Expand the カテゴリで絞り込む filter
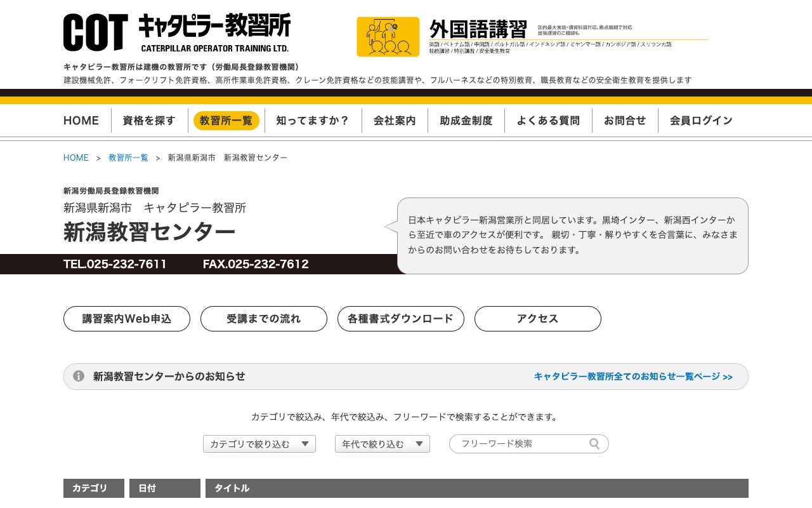The width and height of the screenshot is (812, 508). pos(259,444)
